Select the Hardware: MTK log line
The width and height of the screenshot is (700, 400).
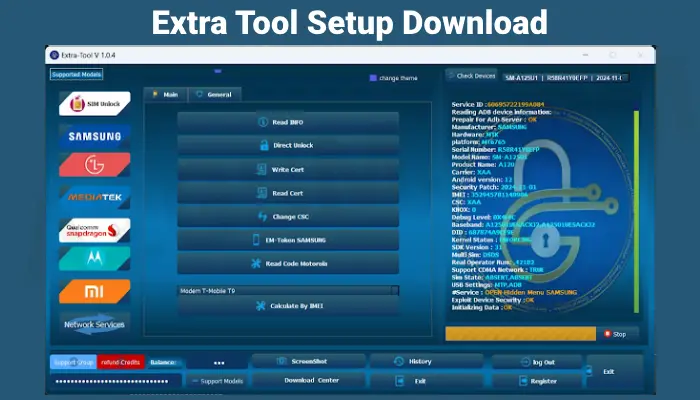pyautogui.click(x=475, y=134)
